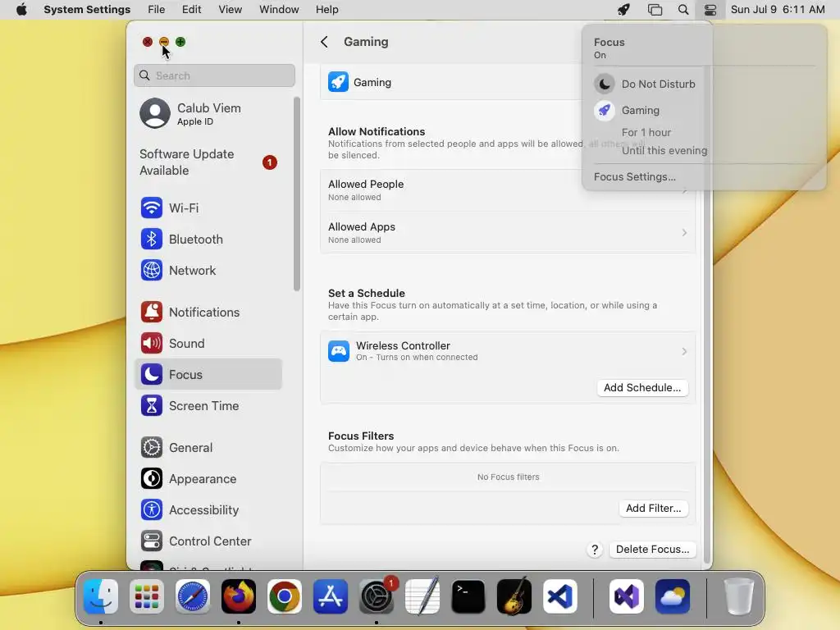Choose Until this evening option
This screenshot has width=840, height=630.
click(664, 151)
